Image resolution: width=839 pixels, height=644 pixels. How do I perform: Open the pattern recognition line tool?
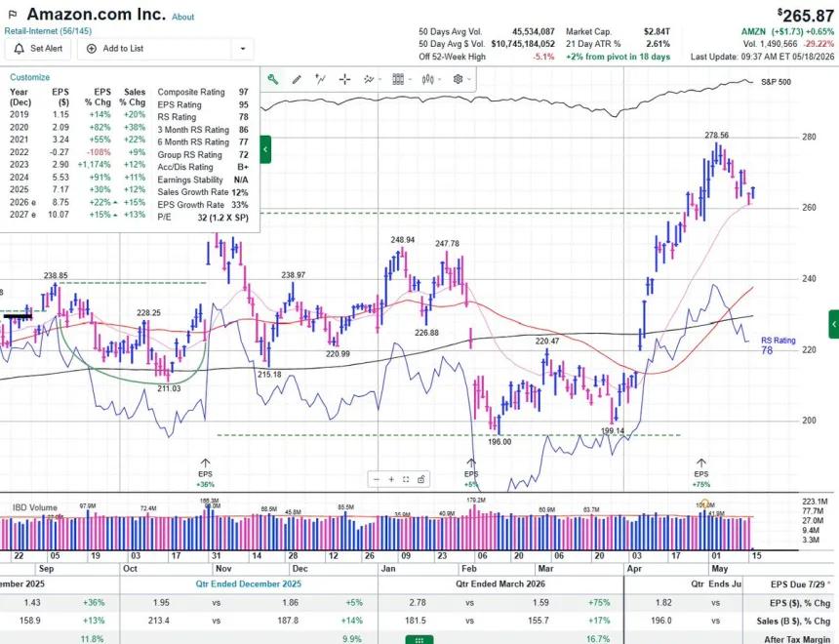click(x=321, y=80)
